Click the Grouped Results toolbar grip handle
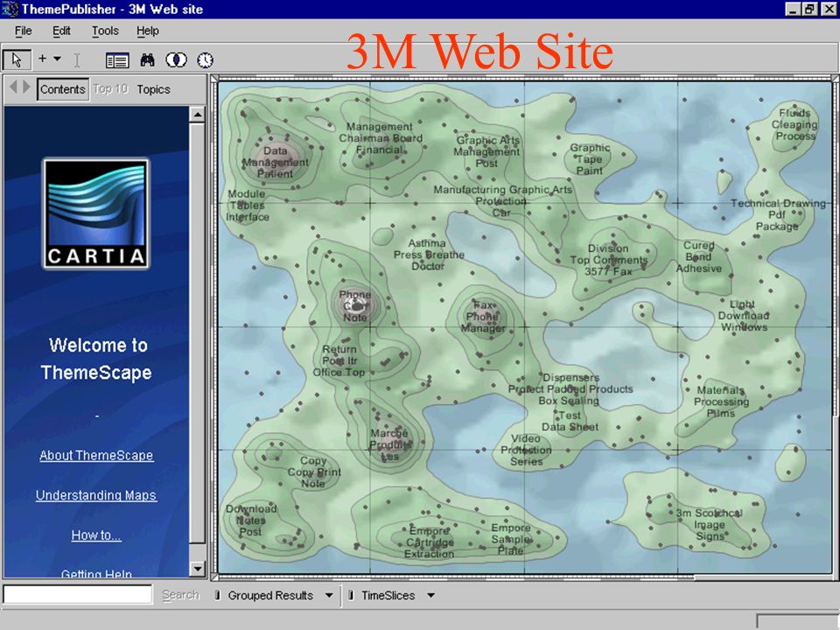840x630 pixels. click(217, 595)
